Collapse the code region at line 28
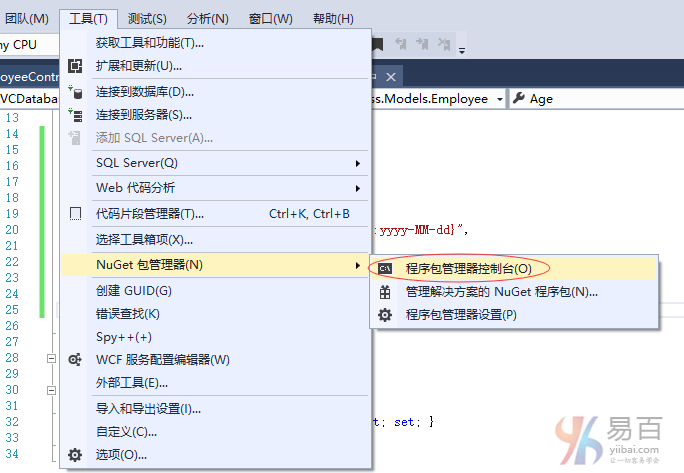 pyautogui.click(x=50, y=358)
